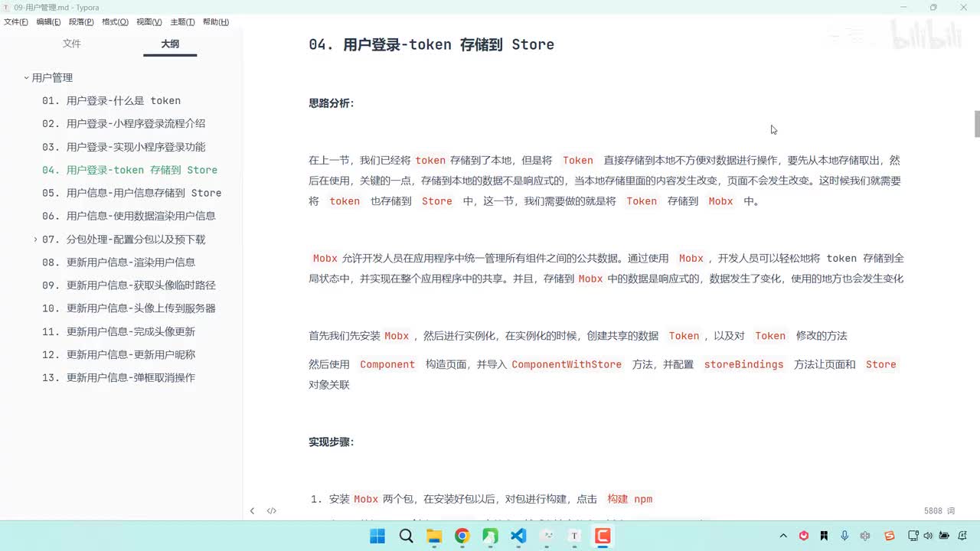980x551 pixels.
Task: Expand outline item 07 分包处理
Action: tap(35, 240)
